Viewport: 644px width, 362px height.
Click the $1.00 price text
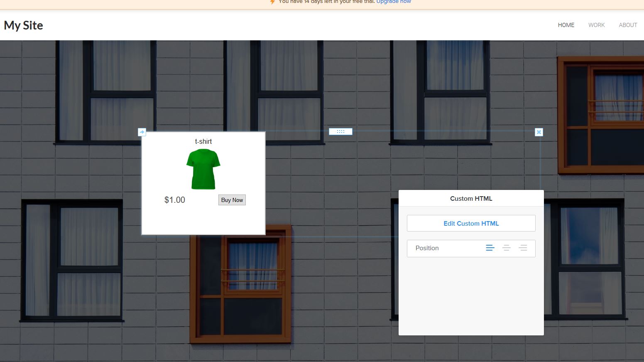pos(175,200)
